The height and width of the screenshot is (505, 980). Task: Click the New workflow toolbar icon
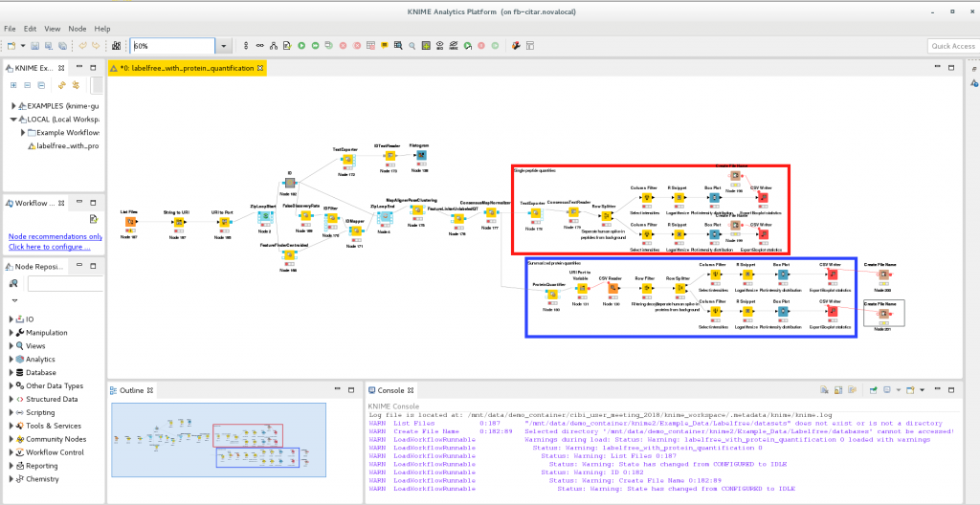(11, 46)
